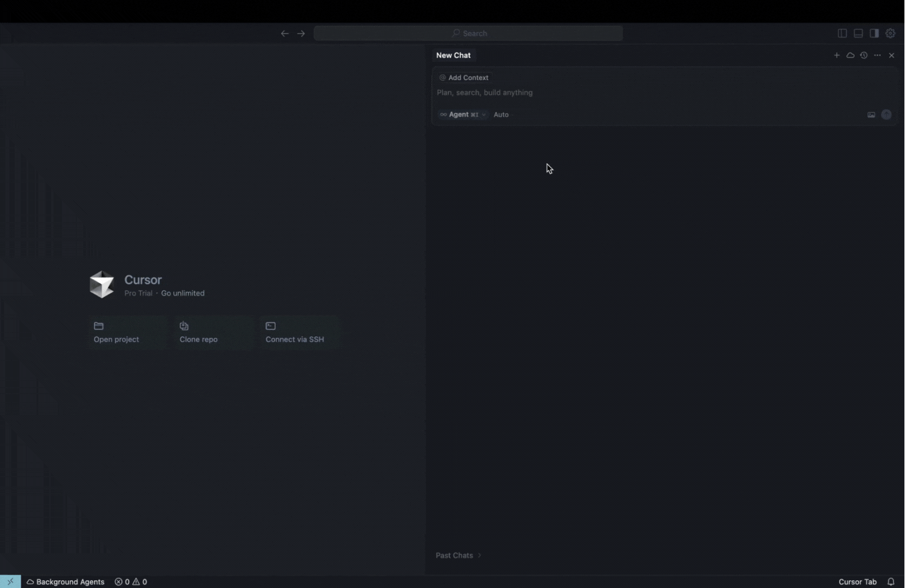The image size is (905, 588).
Task: Show chat history clock icon
Action: (x=864, y=55)
